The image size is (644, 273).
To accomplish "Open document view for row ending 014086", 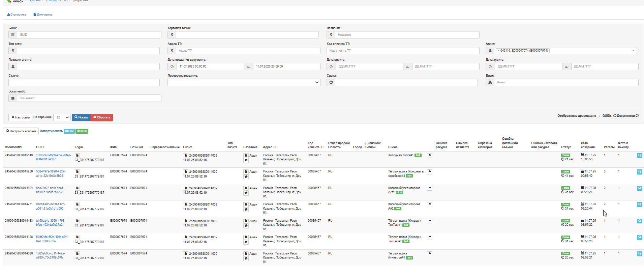I will pyautogui.click(x=639, y=254).
